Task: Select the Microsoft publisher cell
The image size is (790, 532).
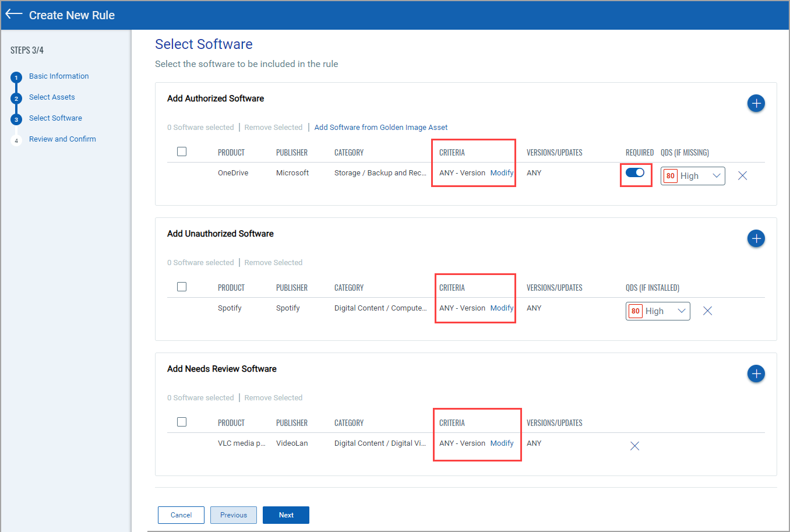Action: coord(292,172)
